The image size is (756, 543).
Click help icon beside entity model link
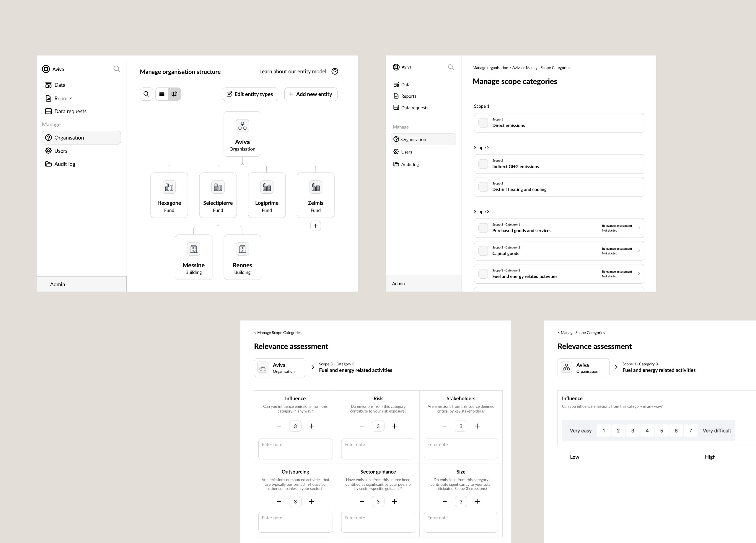335,71
